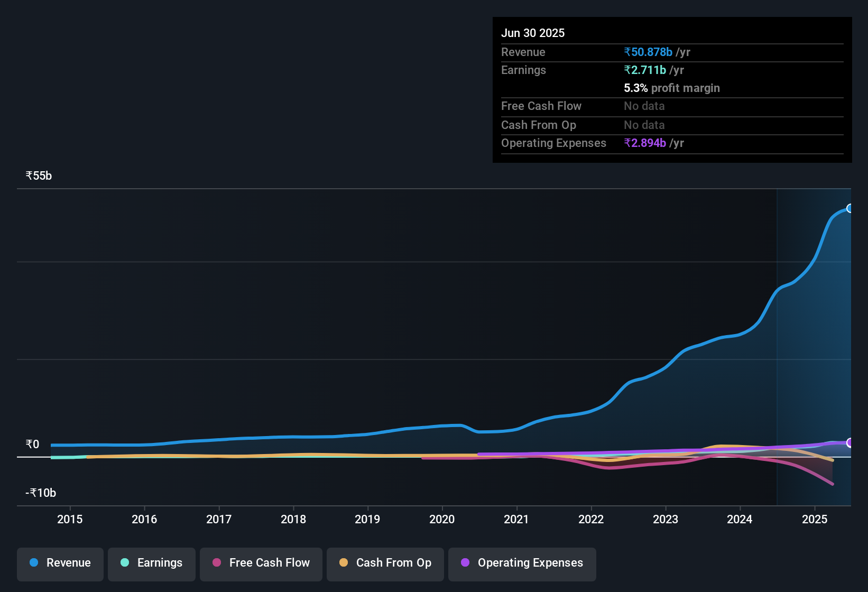Select the white marker at the revenue line endpoint
This screenshot has width=868, height=592.
850,209
